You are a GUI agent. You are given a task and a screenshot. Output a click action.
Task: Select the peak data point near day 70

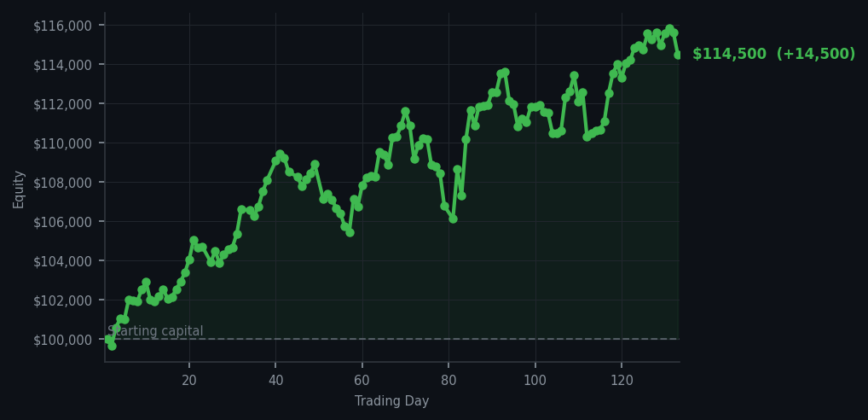[x=405, y=111]
